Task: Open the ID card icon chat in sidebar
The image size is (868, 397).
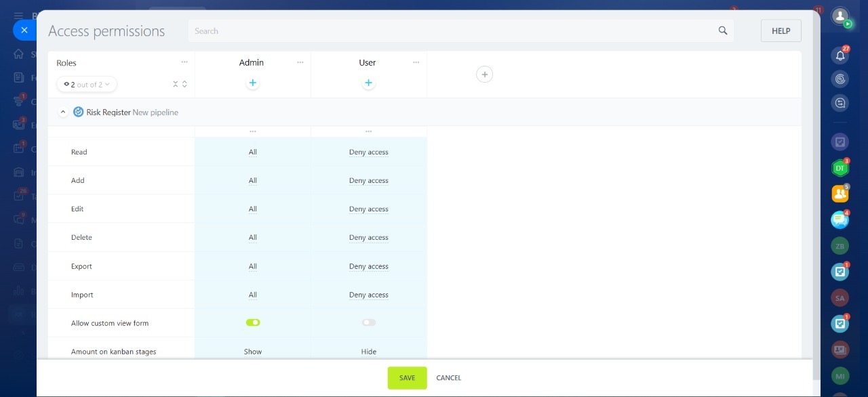Action: click(840, 350)
